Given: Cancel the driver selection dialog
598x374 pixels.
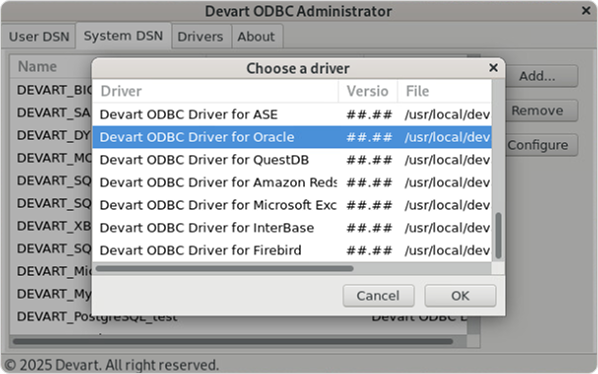Looking at the screenshot, I should click(x=378, y=295).
